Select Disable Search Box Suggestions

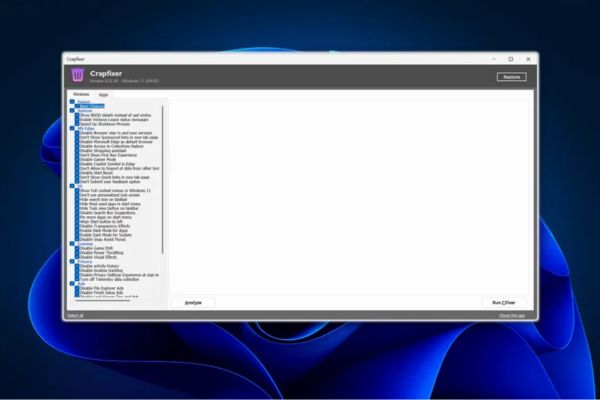[x=108, y=213]
